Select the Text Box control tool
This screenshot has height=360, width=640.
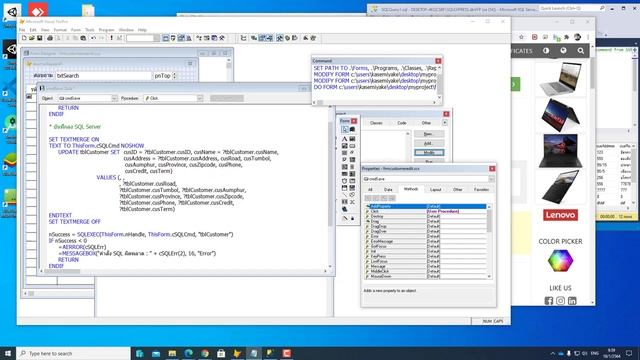[352, 139]
